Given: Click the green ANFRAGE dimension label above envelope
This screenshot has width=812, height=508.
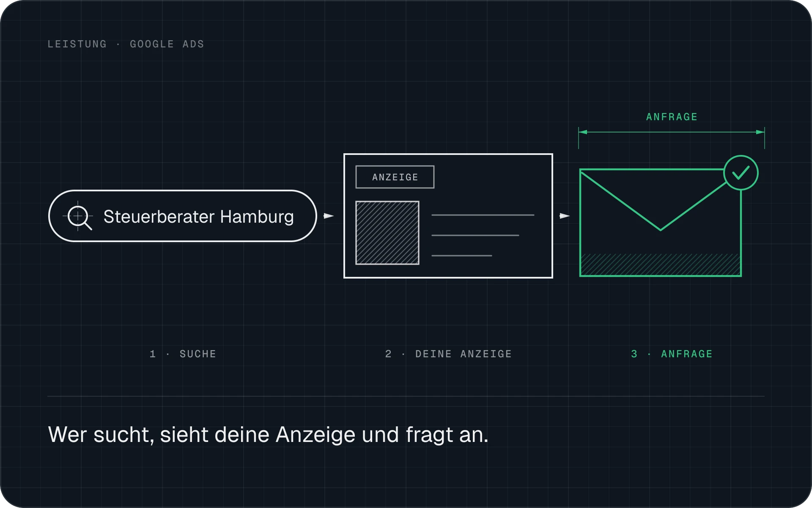Looking at the screenshot, I should coord(672,117).
